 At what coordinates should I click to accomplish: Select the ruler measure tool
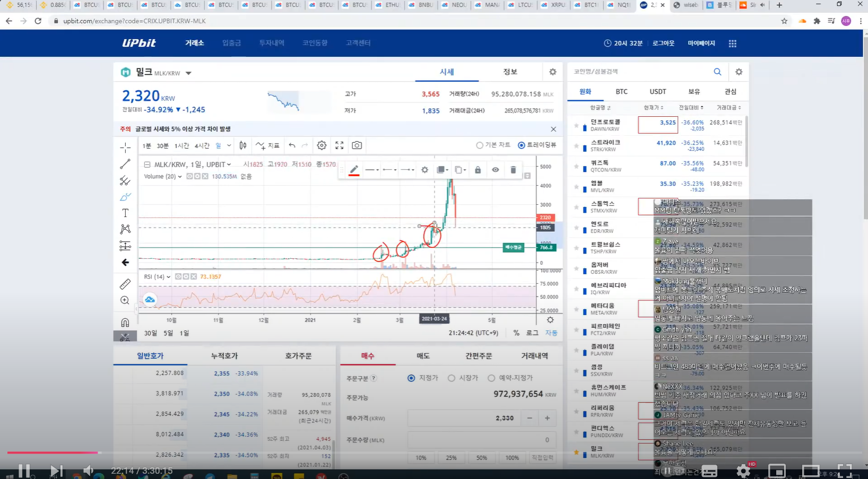coord(125,284)
